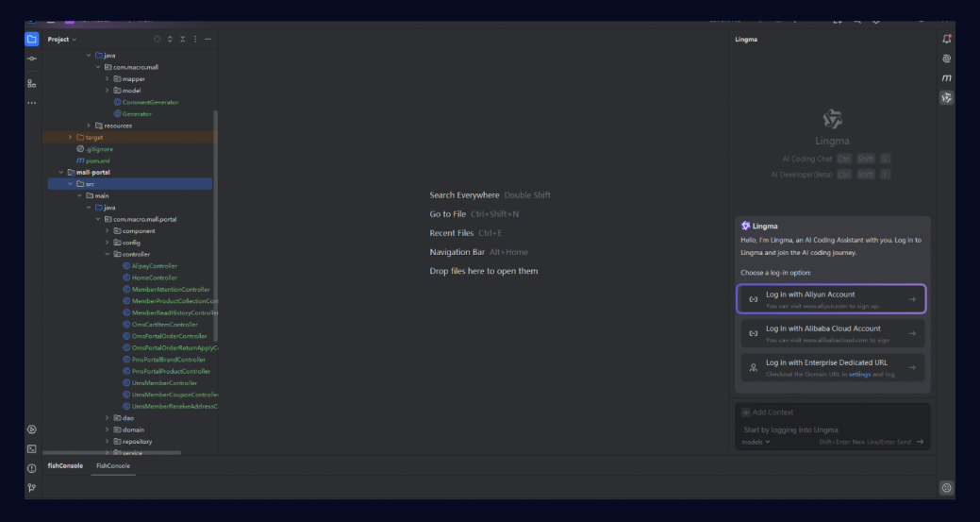Image resolution: width=980 pixels, height=522 pixels.
Task: Click the Select Opened File target icon
Action: click(x=157, y=40)
